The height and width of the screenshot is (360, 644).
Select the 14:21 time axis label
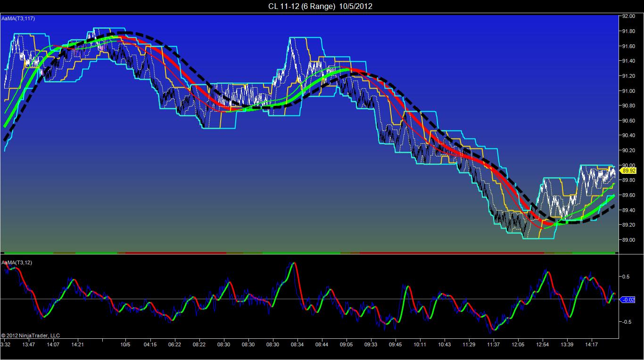(x=77, y=344)
